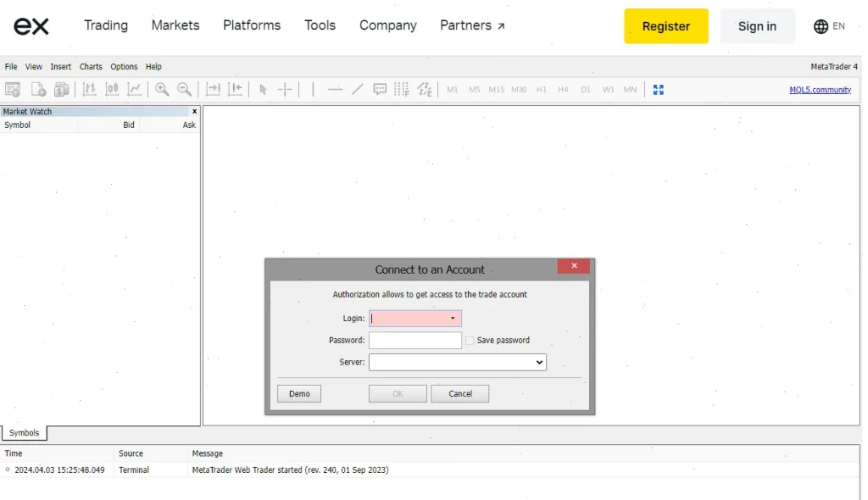Open the MQL5.community link
This screenshot has height=500, width=868.
click(820, 90)
